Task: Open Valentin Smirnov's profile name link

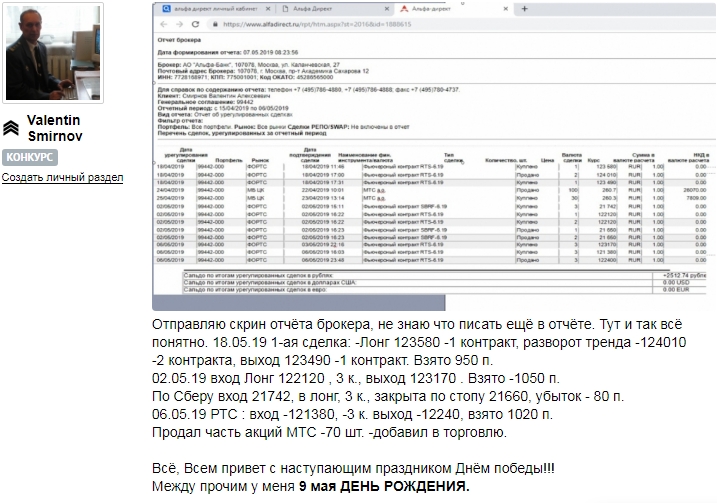Action: [x=54, y=128]
